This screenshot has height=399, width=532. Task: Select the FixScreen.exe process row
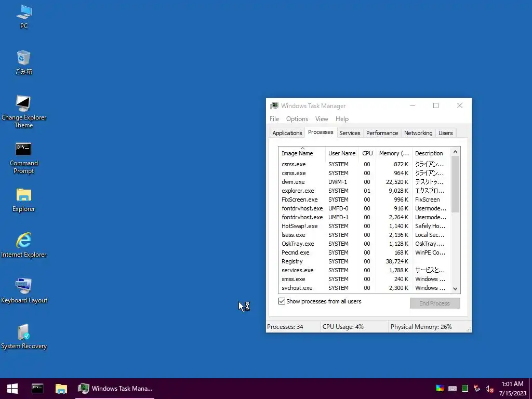pyautogui.click(x=364, y=199)
